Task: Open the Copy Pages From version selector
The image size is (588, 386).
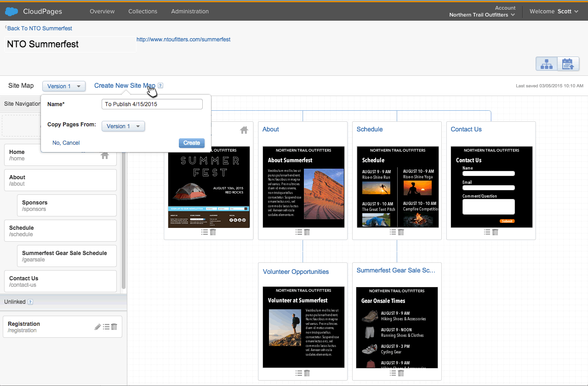Action: point(123,126)
